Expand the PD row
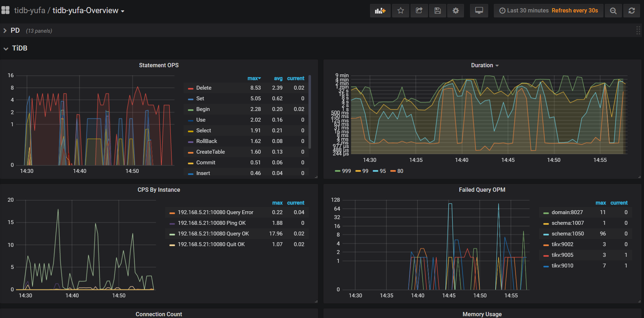This screenshot has width=644, height=318. 15,31
